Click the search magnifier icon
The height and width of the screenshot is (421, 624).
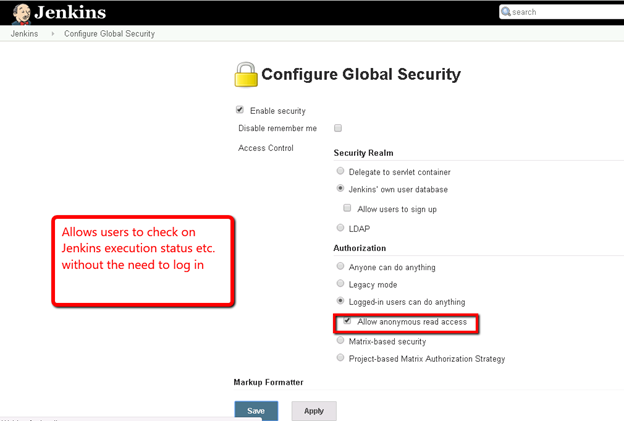click(x=506, y=12)
